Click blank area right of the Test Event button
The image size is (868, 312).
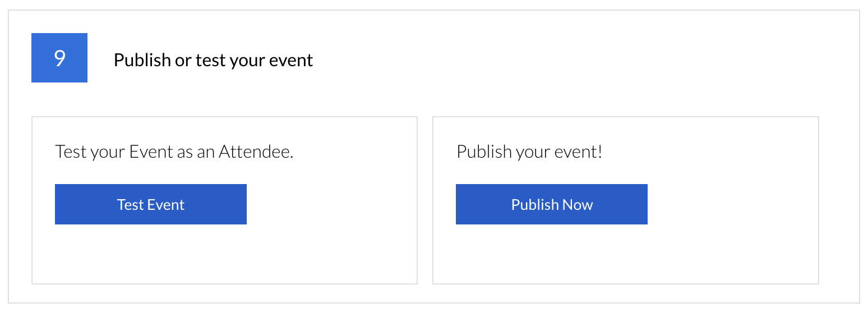331,204
